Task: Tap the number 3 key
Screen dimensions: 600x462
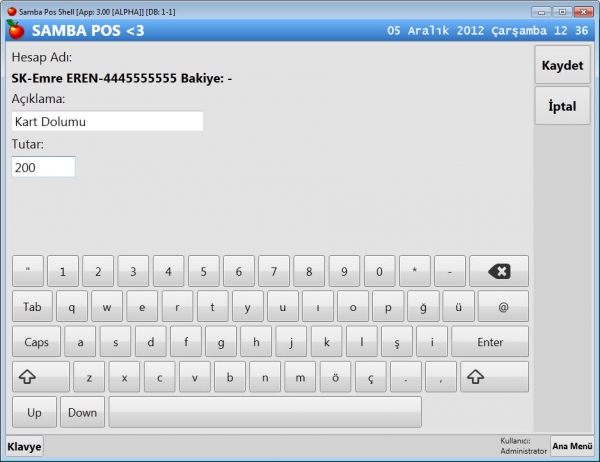Action: click(x=133, y=271)
